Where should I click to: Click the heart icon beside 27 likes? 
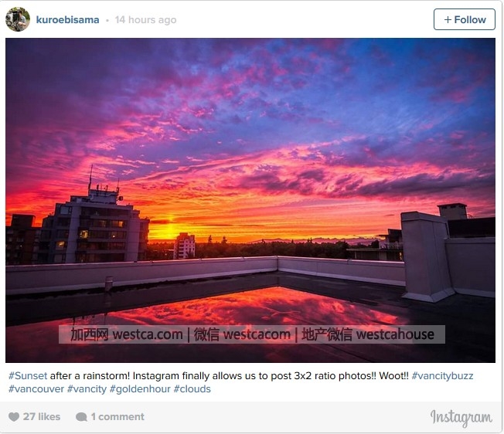tap(14, 417)
